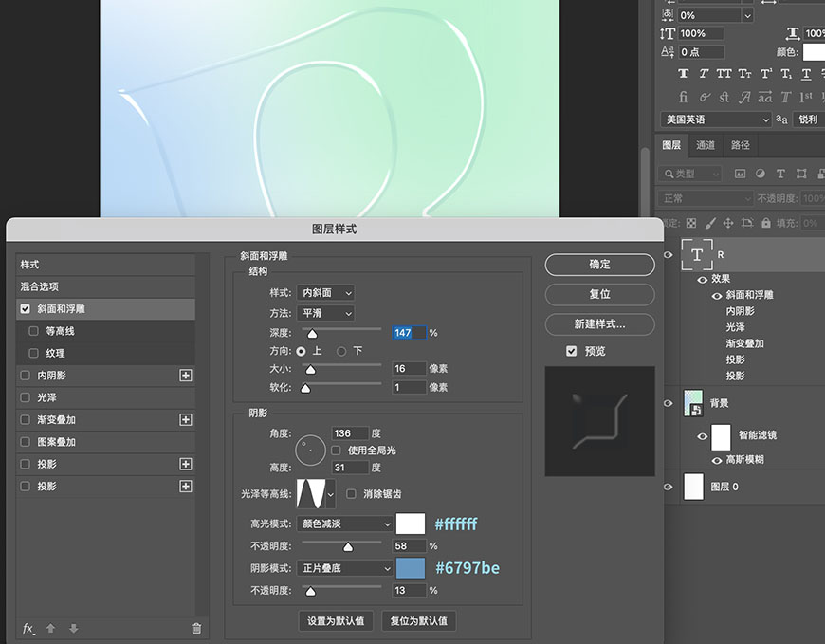Screen dimensions: 825x644
Task: Uncheck 斜面和浮雕 checkbox
Action: point(26,309)
